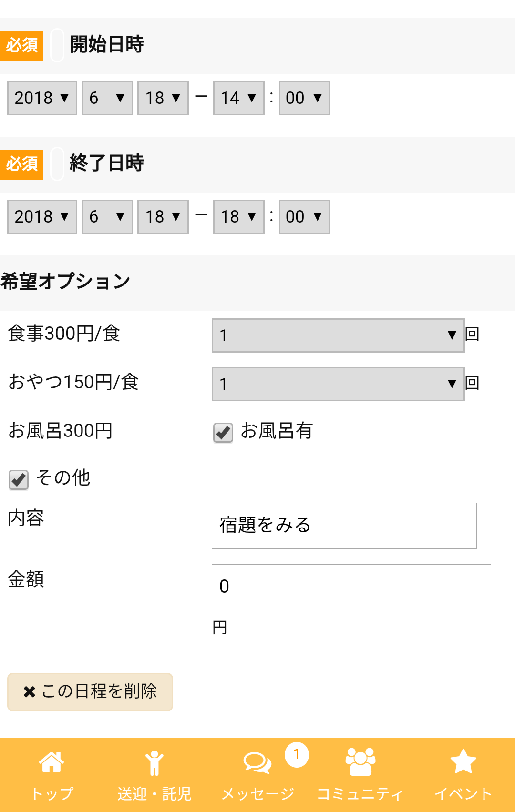The height and width of the screenshot is (812, 515).
Task: Tap the message notification badge showing 1
Action: pyautogui.click(x=297, y=755)
